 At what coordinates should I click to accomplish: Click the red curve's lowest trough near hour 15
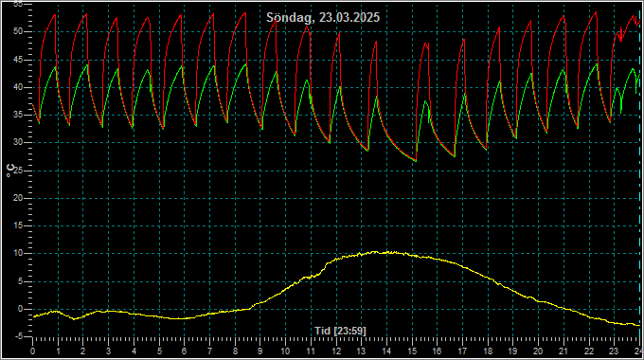click(415, 161)
